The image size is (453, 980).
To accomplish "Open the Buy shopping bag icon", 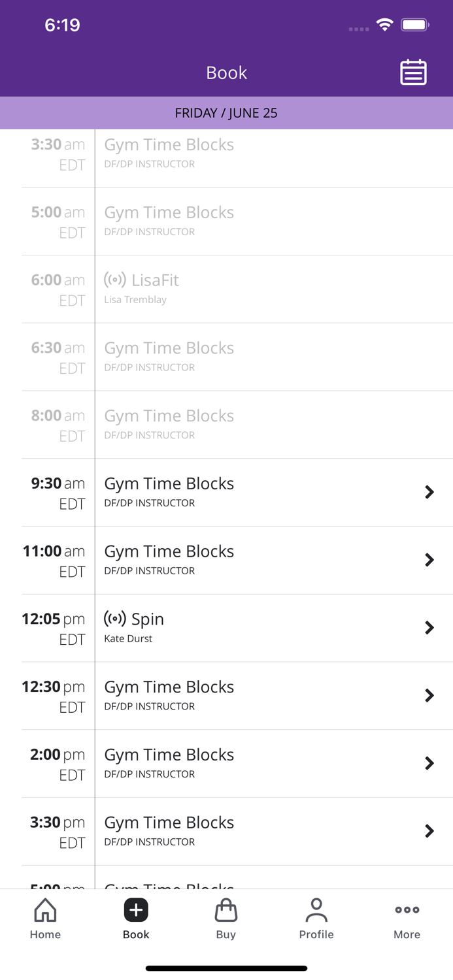I will coord(226,909).
